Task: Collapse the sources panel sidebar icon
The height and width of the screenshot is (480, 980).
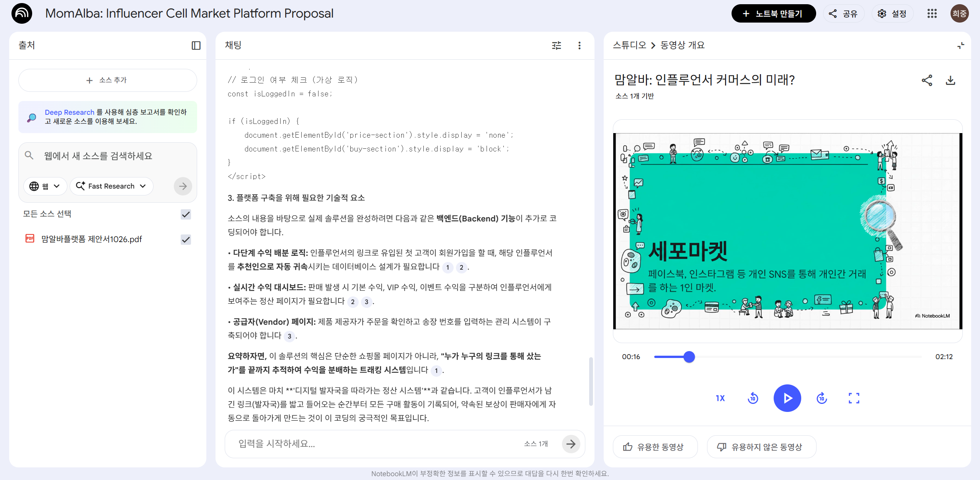Action: (x=196, y=46)
